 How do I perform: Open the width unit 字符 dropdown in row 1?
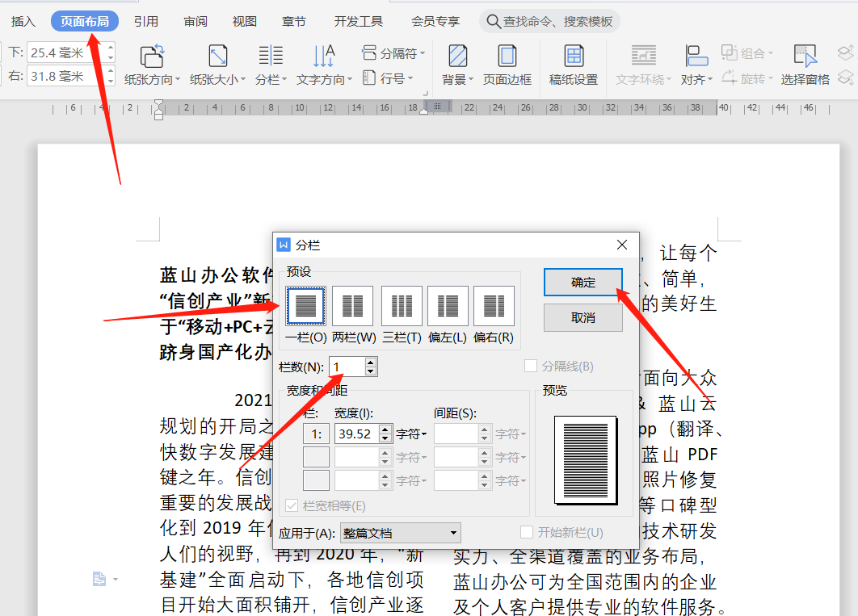click(411, 434)
